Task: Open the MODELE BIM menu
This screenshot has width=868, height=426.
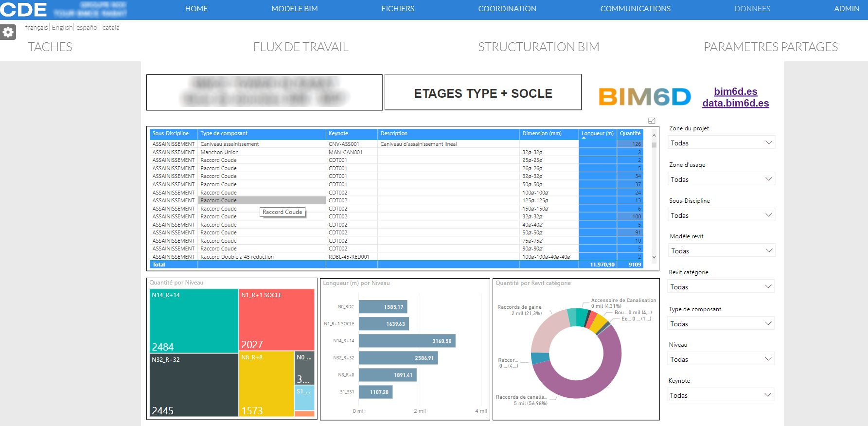Action: tap(294, 9)
